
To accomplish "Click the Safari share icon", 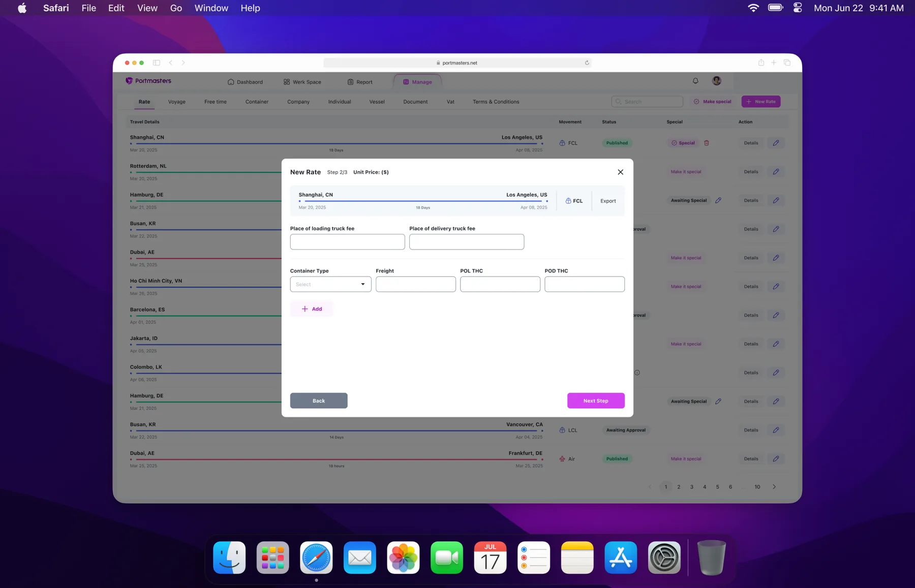I will click(x=761, y=63).
